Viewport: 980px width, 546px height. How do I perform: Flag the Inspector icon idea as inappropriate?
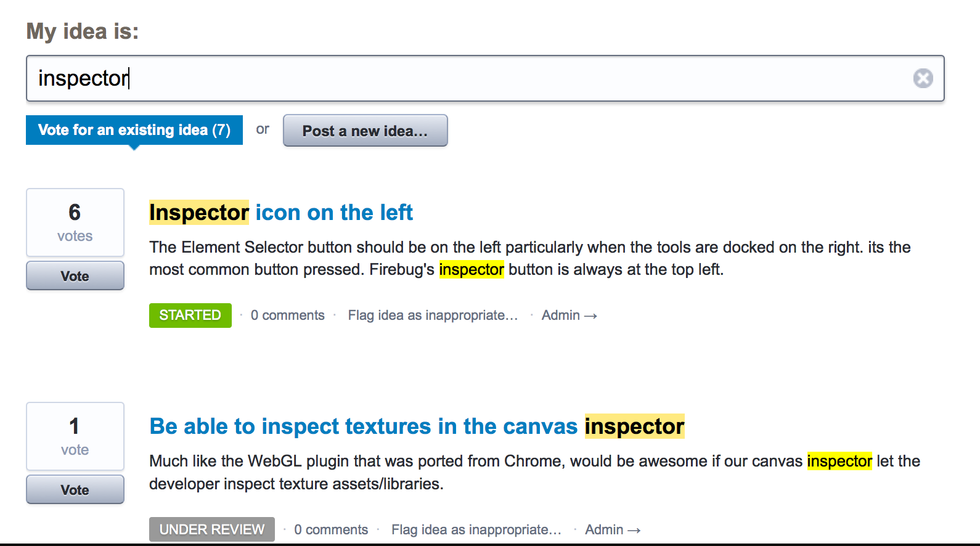[x=433, y=316]
